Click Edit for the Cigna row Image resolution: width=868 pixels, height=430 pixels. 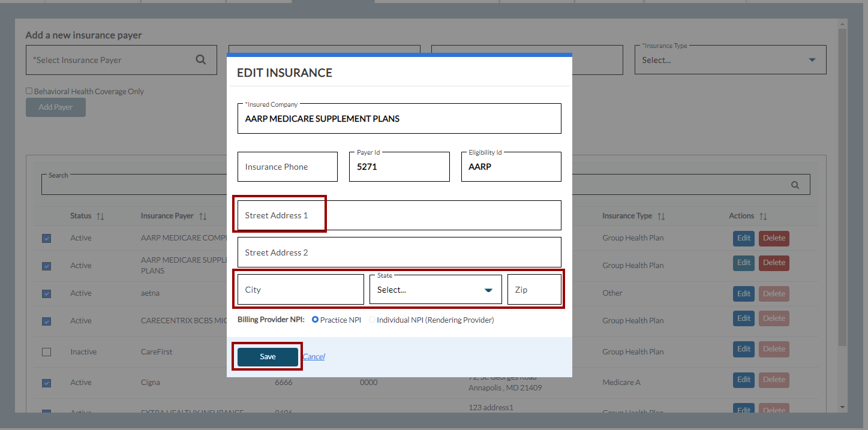point(744,380)
